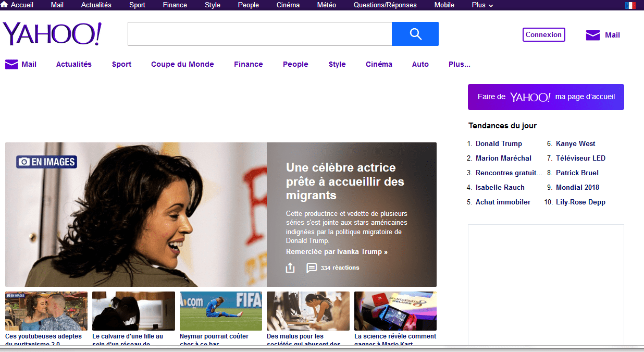This screenshot has height=352, width=644.
Task: Open trending topic Isabelle Rauch
Action: pyautogui.click(x=500, y=187)
